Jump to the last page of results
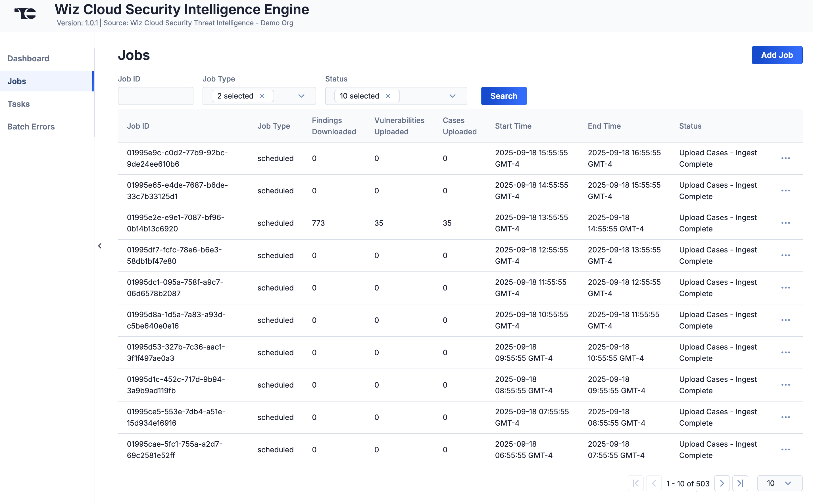813x504 pixels. click(740, 483)
